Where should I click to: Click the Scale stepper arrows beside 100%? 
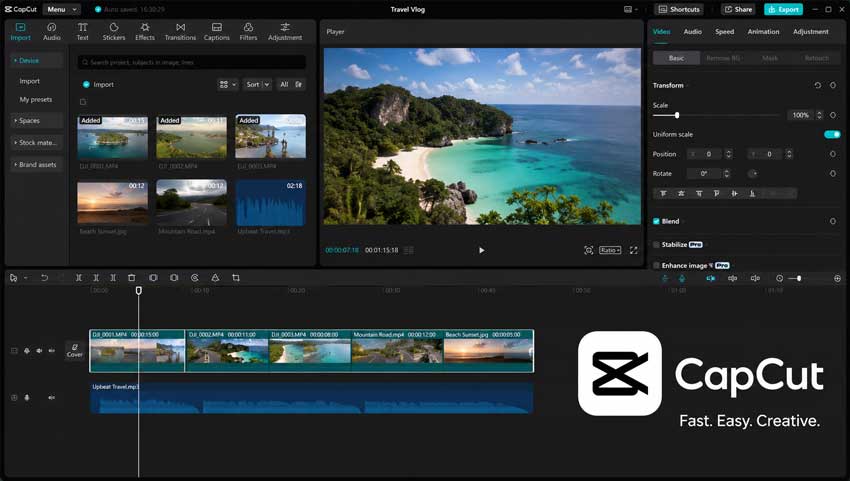click(819, 115)
